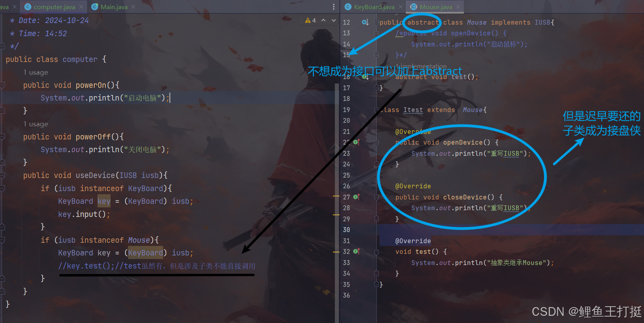
Task: Place cursor on line number 30
Action: click(x=346, y=230)
